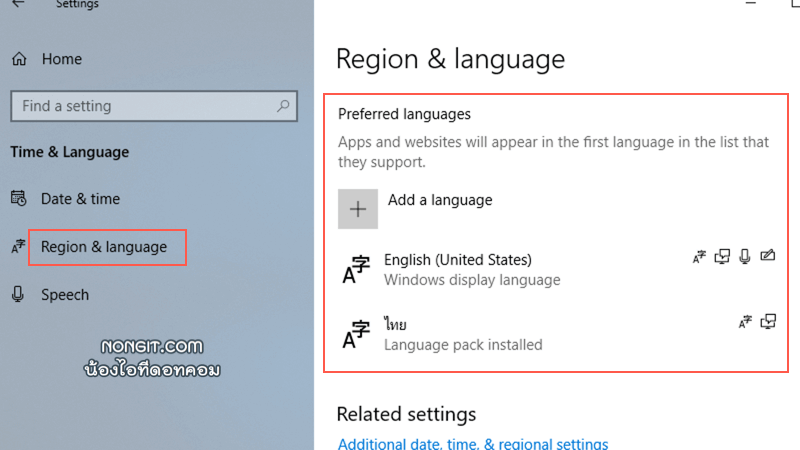Open Additional date, time, & regional settings link
800x450 pixels.
472,443
